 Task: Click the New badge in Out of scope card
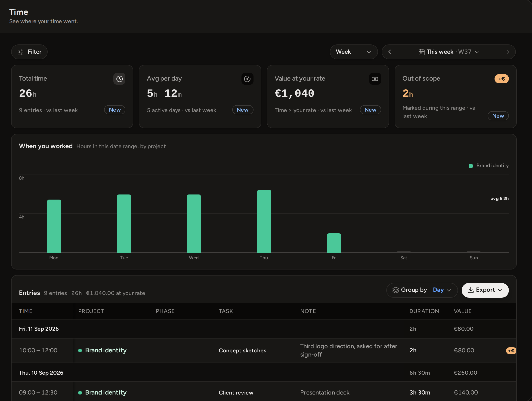[498, 116]
